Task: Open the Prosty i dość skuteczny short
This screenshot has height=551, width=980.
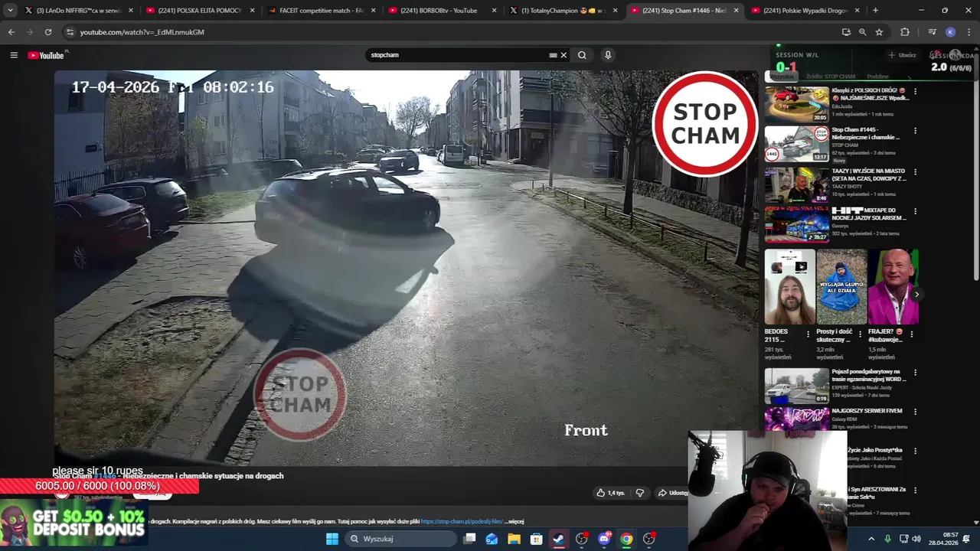Action: (x=841, y=287)
